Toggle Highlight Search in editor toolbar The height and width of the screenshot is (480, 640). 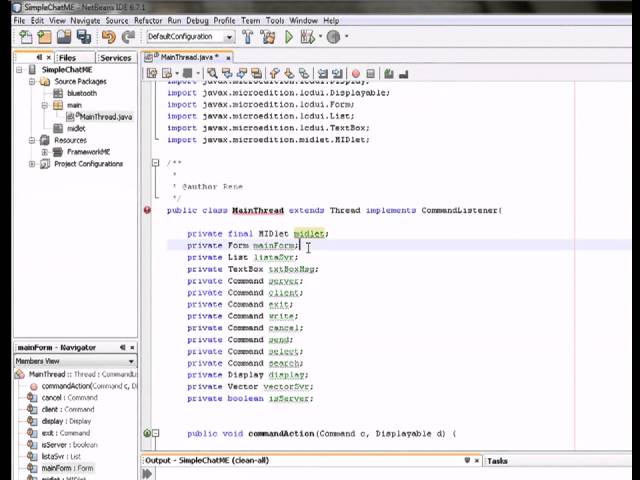pos(256,73)
